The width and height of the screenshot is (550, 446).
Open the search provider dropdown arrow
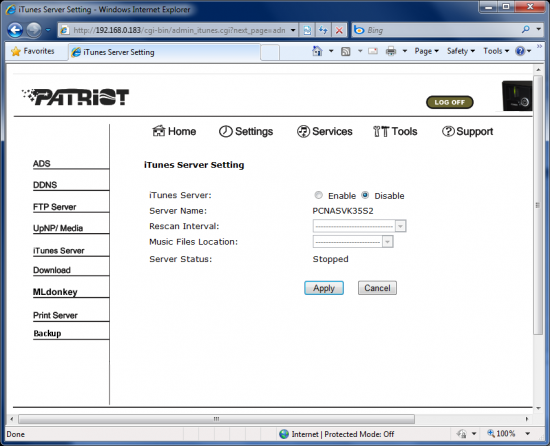pos(538,29)
